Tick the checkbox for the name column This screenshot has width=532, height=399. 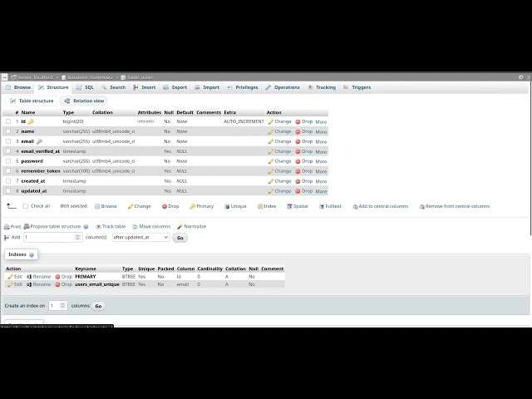(8, 131)
